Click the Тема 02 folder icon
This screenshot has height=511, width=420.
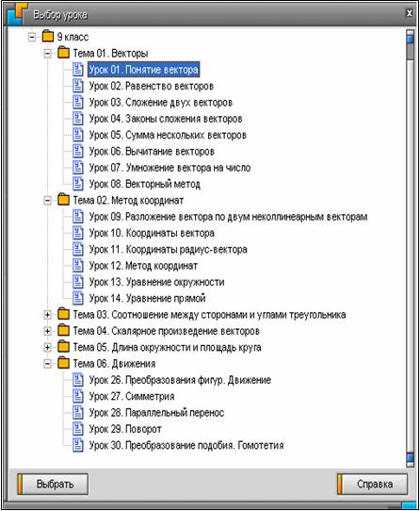coord(63,200)
